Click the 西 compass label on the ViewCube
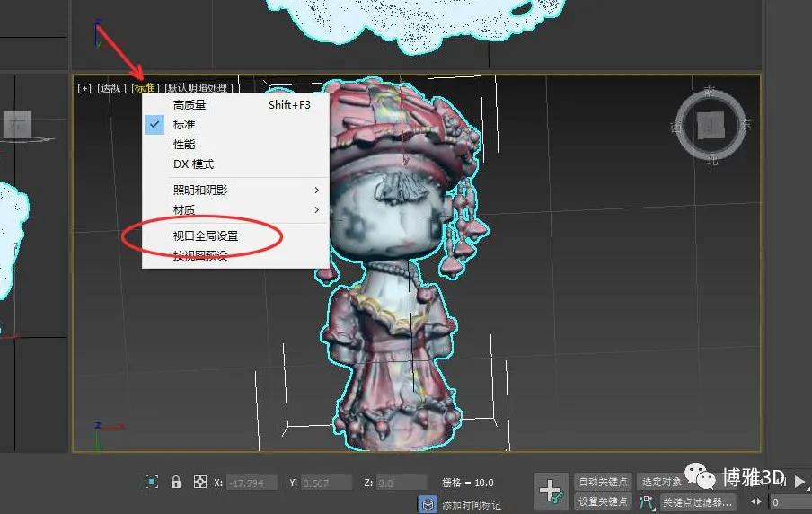Image resolution: width=812 pixels, height=514 pixels. [675, 127]
